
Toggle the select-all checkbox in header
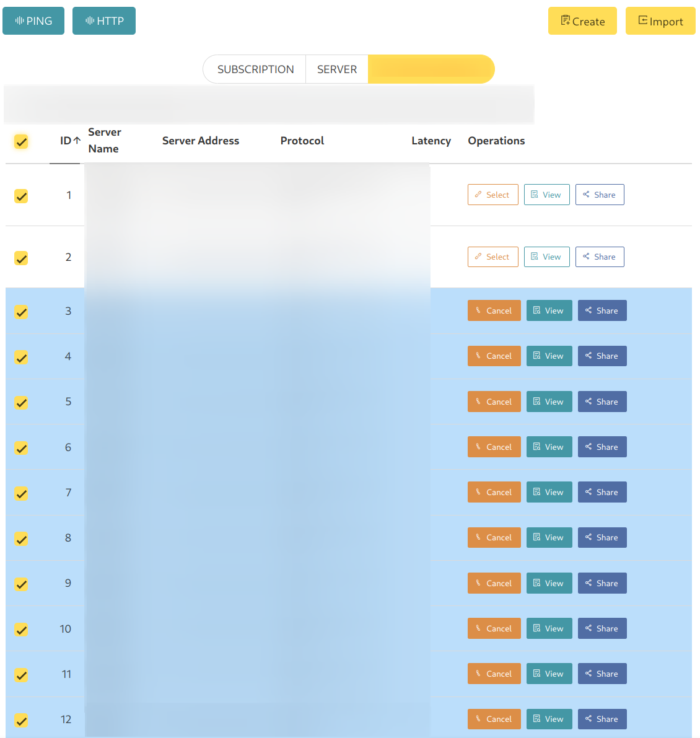(x=21, y=141)
